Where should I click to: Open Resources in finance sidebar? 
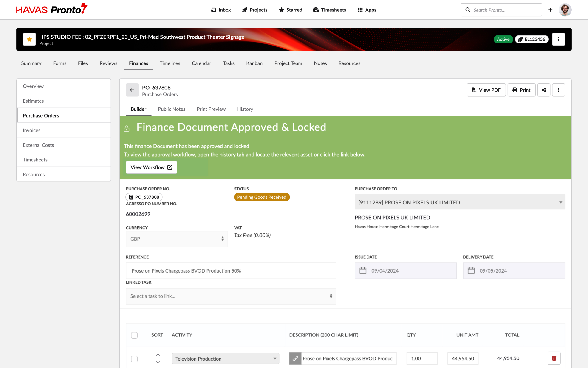[64, 175]
